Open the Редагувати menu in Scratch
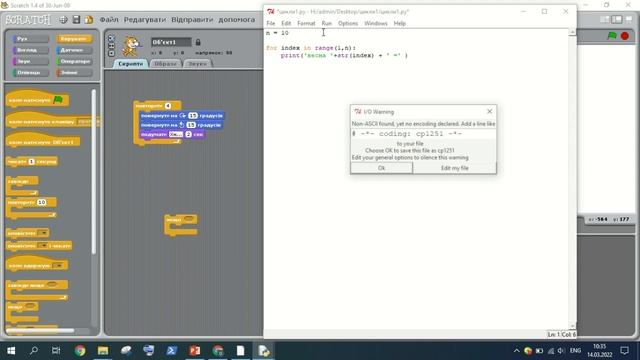This screenshot has width=640, height=360. click(145, 20)
